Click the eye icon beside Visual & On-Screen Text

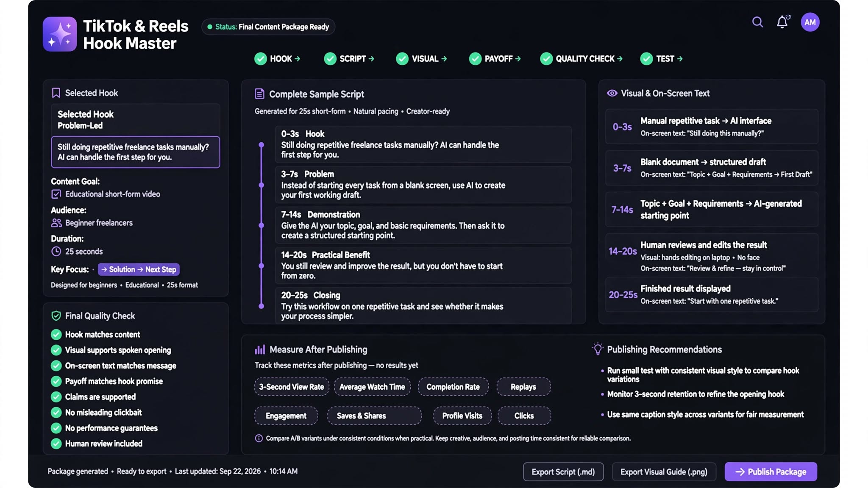612,93
